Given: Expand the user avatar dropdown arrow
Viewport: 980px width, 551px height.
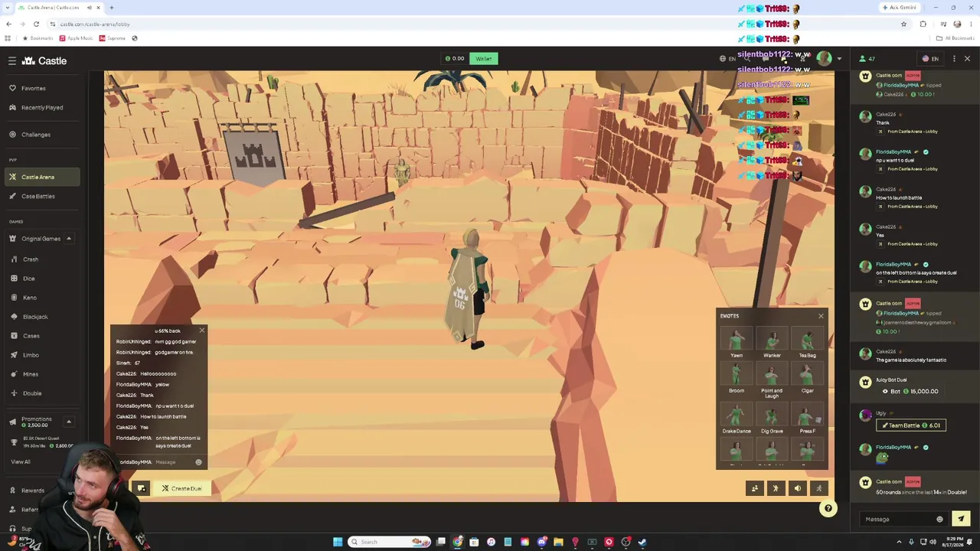Looking at the screenshot, I should [x=839, y=59].
